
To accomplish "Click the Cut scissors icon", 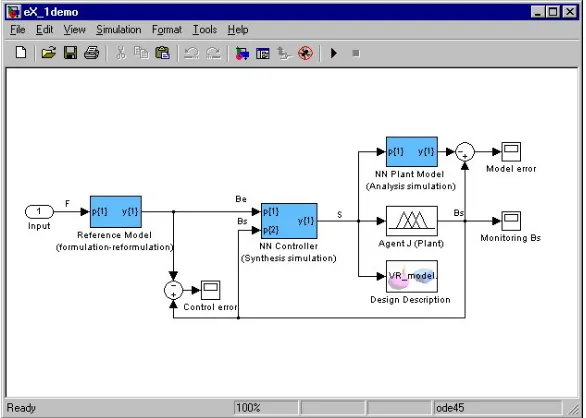I will pyautogui.click(x=120, y=53).
